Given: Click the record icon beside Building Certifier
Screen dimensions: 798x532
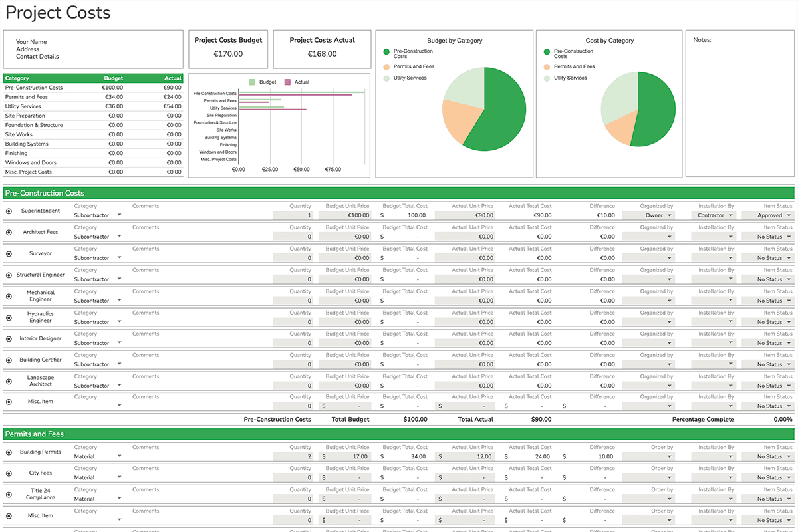Looking at the screenshot, I should [9, 360].
